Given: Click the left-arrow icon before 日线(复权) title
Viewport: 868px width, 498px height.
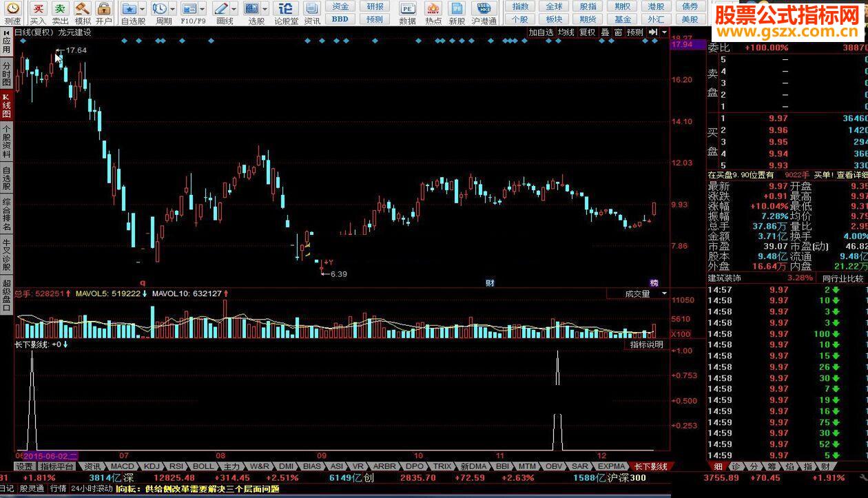Looking at the screenshot, I should click(x=7, y=32).
